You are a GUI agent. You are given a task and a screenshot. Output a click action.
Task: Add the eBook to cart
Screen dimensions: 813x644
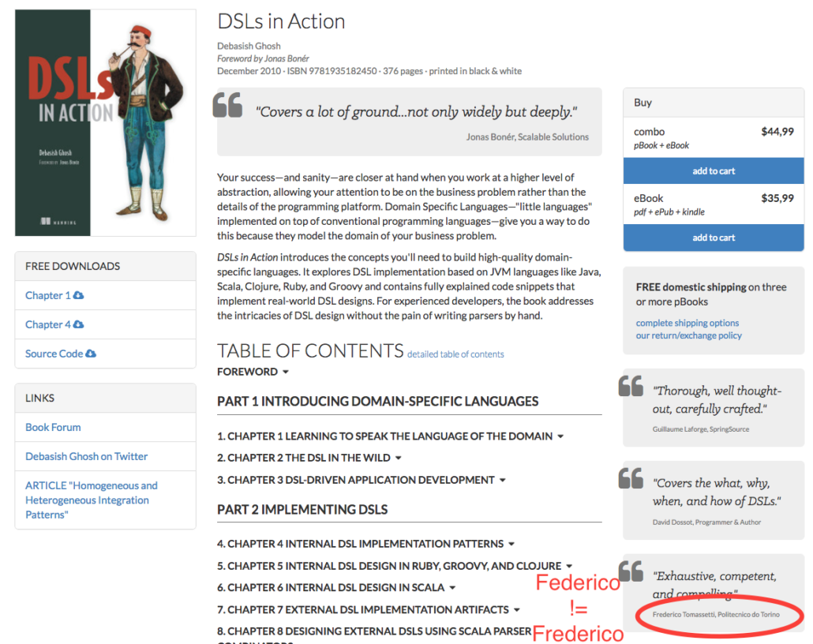point(714,238)
